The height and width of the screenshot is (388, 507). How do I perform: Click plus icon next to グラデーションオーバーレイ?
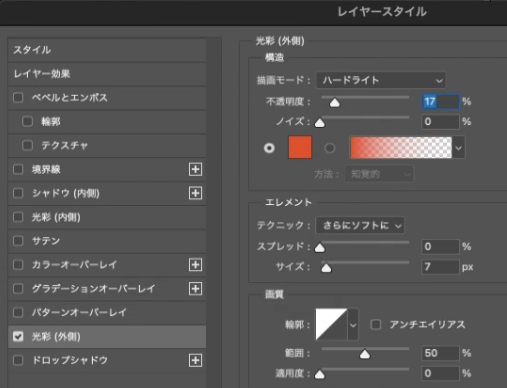point(195,289)
